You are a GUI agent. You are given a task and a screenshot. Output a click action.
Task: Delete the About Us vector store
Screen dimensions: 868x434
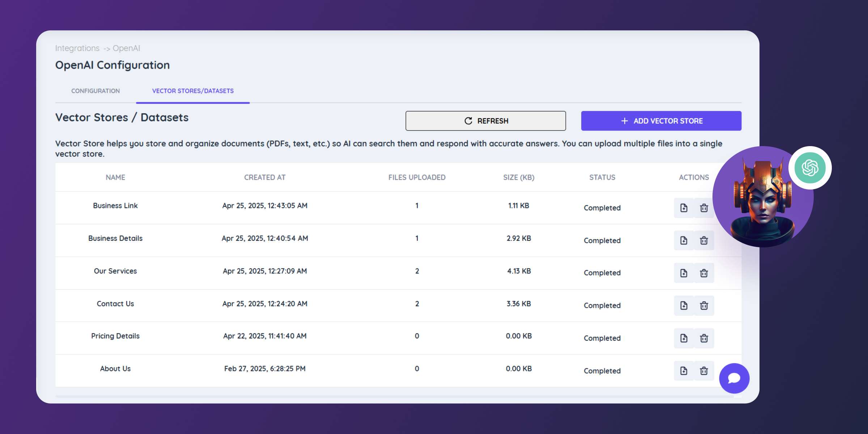tap(704, 371)
